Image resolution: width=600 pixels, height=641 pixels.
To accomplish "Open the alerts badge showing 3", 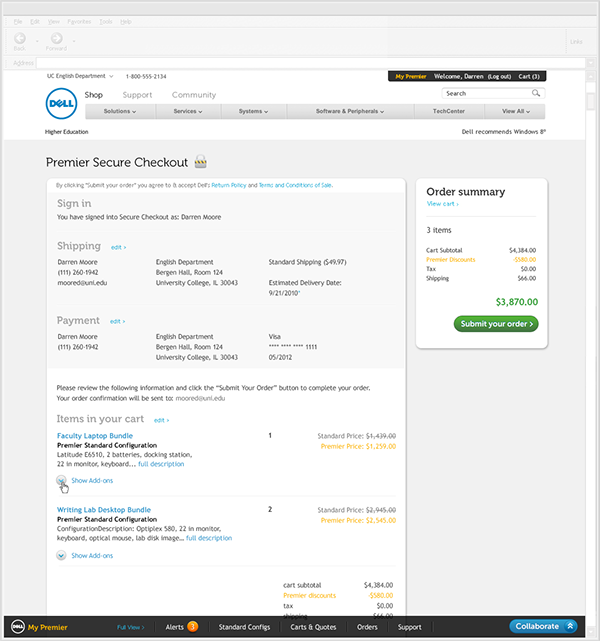I will (193, 626).
